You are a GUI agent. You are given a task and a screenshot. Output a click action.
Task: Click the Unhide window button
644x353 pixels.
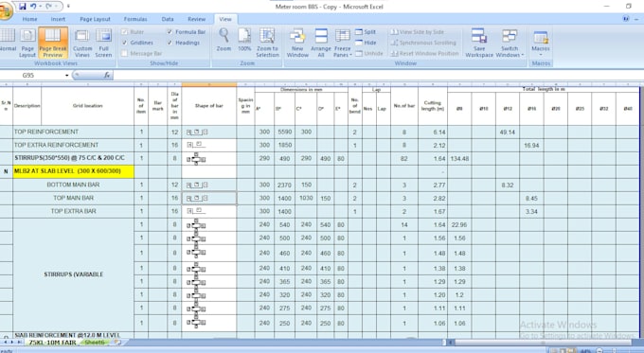click(x=368, y=53)
